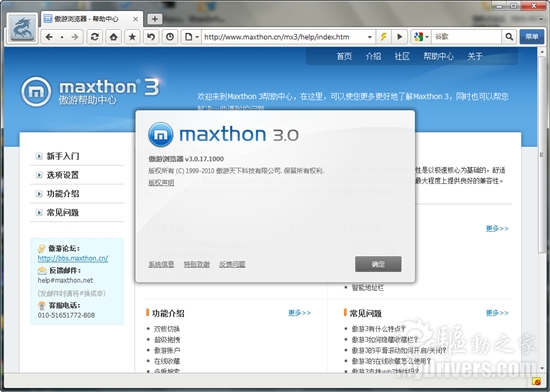Viewport: 550px width, 392px height.
Task: Open the Google search engine dropdown
Action: point(421,37)
